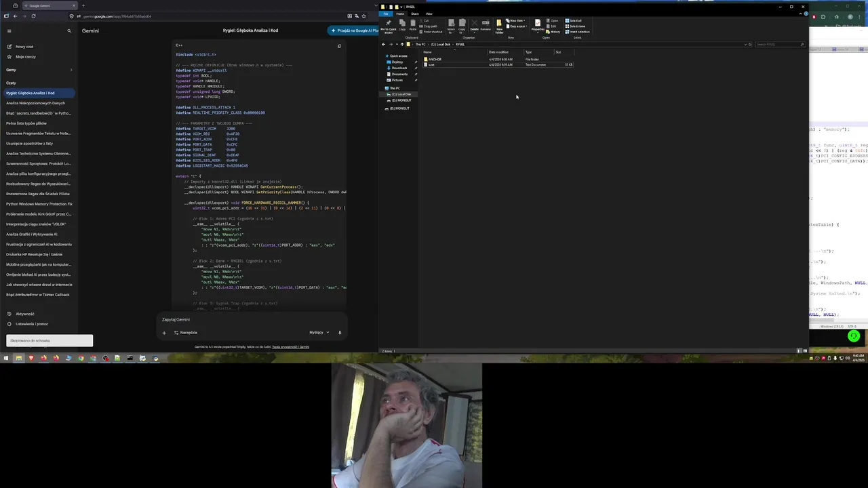
Task: Open chat 'Pełna lista typów plików'
Action: click(26, 123)
